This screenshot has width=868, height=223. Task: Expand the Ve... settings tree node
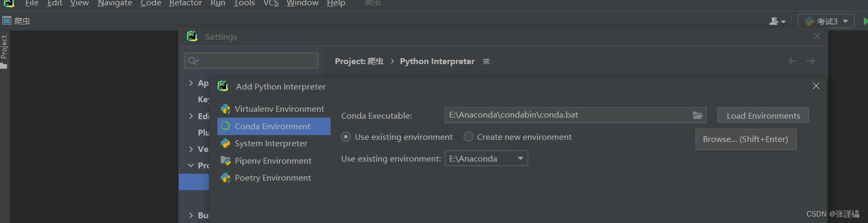click(191, 149)
